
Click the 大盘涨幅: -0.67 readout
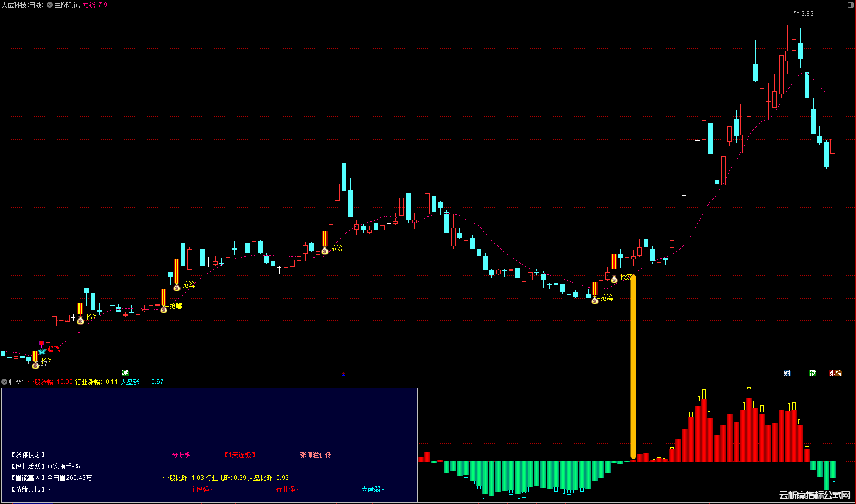pyautogui.click(x=142, y=382)
